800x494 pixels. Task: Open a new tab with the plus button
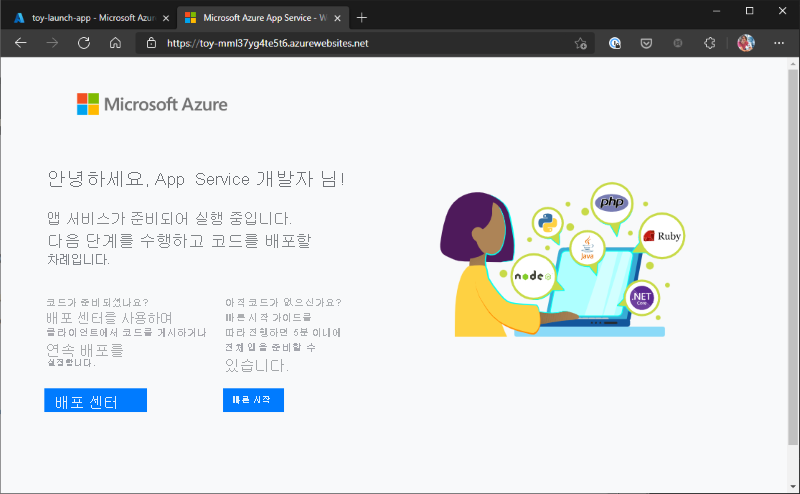[362, 18]
